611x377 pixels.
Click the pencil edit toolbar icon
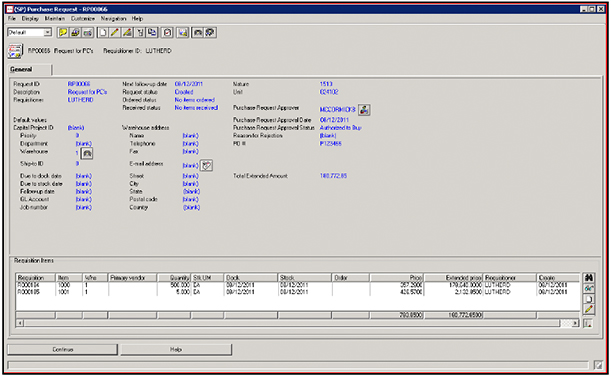[x=115, y=32]
